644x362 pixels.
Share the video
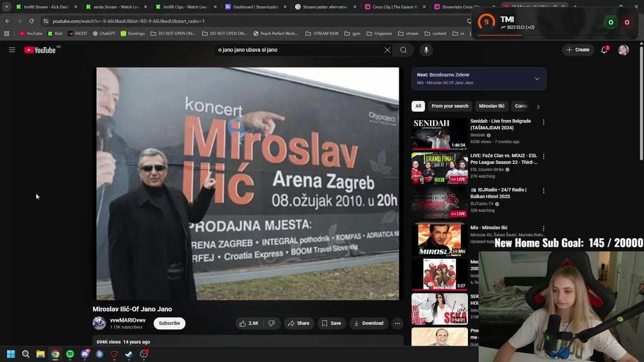tap(298, 323)
